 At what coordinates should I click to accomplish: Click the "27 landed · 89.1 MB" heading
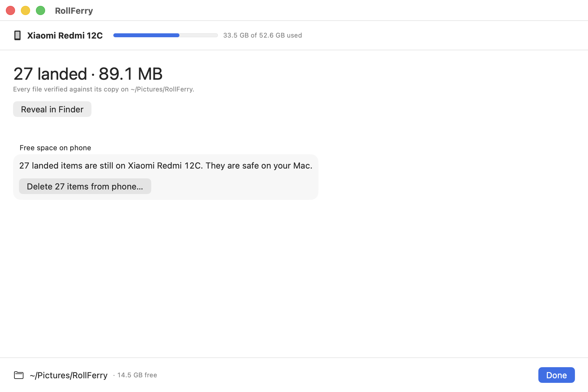[88, 74]
